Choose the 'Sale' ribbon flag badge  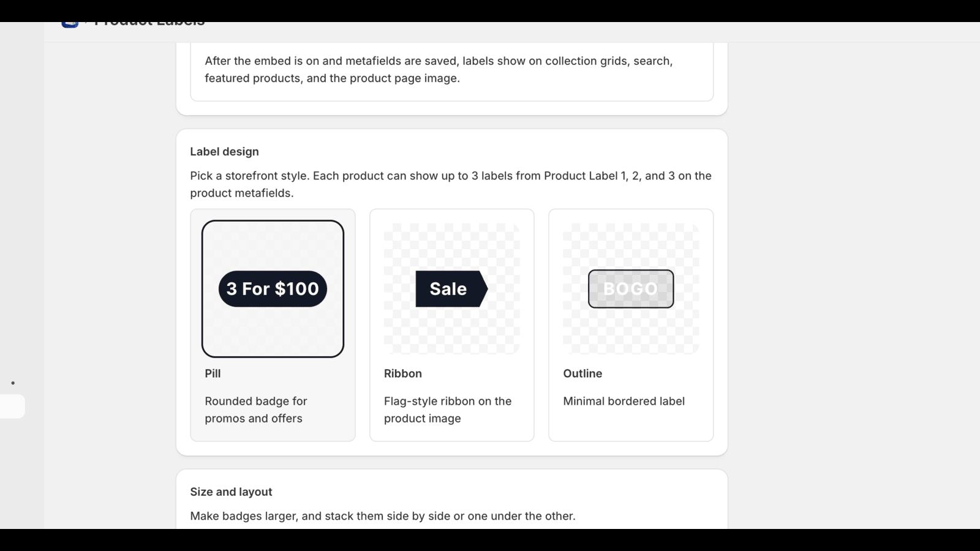click(x=451, y=289)
